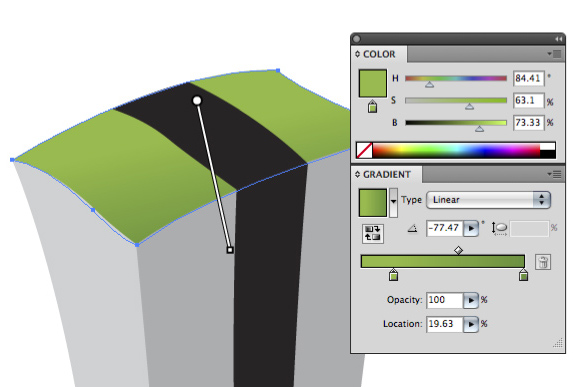Open the gradient Type dropdown showing Linear

coord(488,200)
